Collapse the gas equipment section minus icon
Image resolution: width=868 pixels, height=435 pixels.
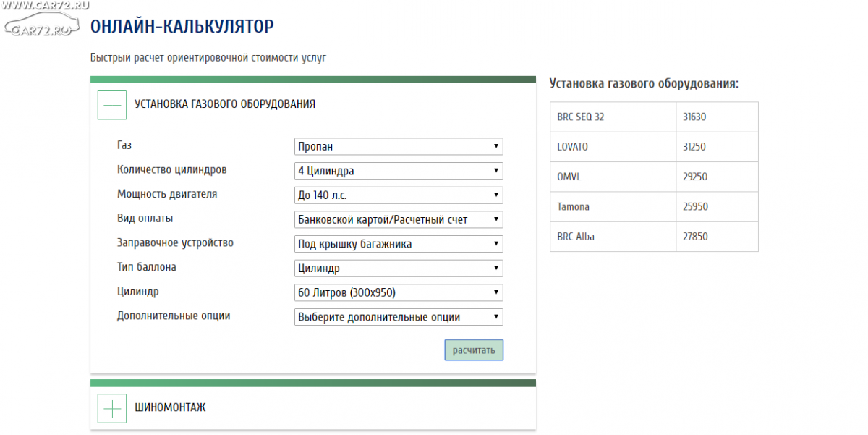112,105
